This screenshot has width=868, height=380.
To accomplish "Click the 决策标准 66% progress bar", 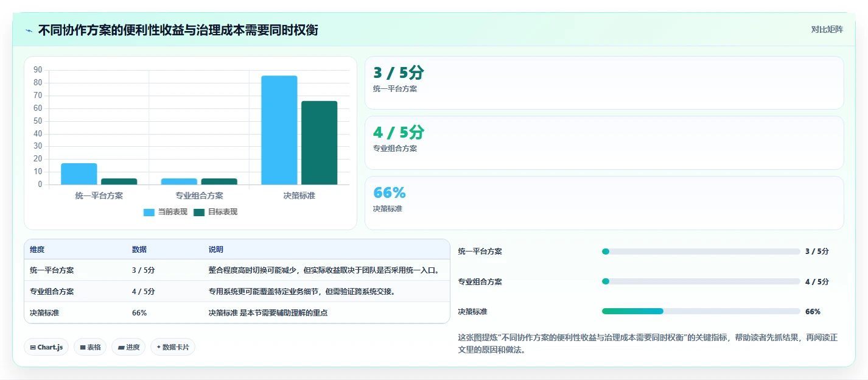I will pos(701,311).
